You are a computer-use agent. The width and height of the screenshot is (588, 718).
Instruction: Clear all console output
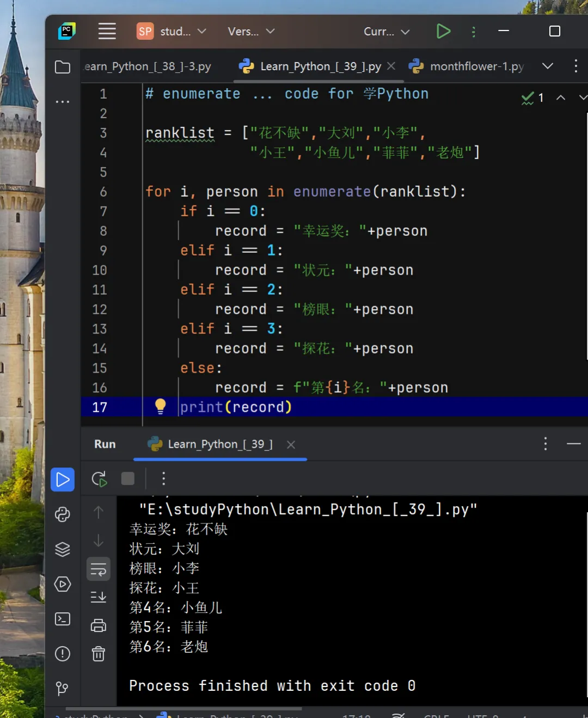pyautogui.click(x=99, y=654)
